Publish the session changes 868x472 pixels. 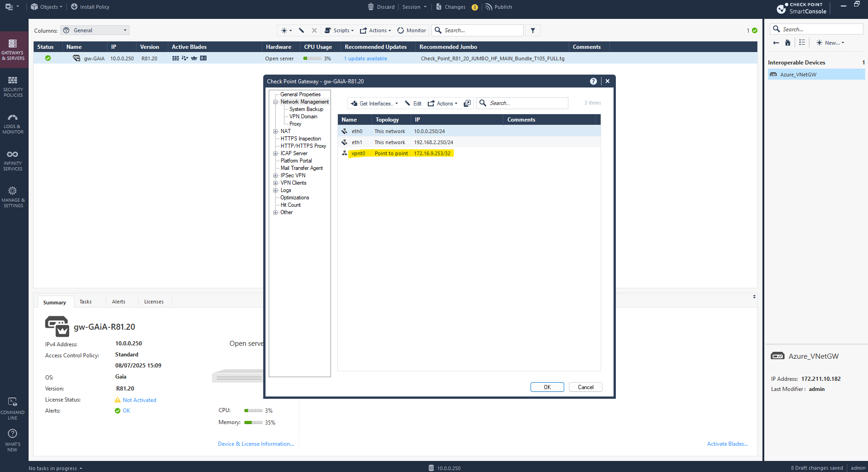[x=499, y=7]
